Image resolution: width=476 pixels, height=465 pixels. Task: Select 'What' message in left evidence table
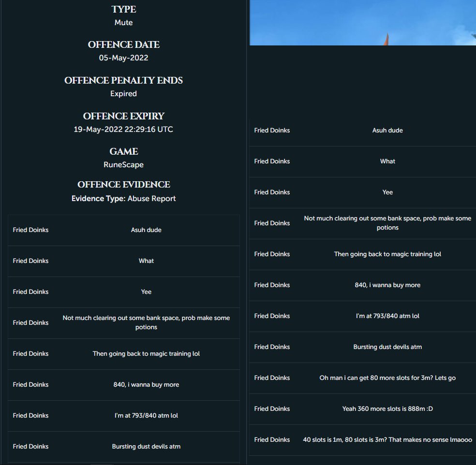[146, 261]
